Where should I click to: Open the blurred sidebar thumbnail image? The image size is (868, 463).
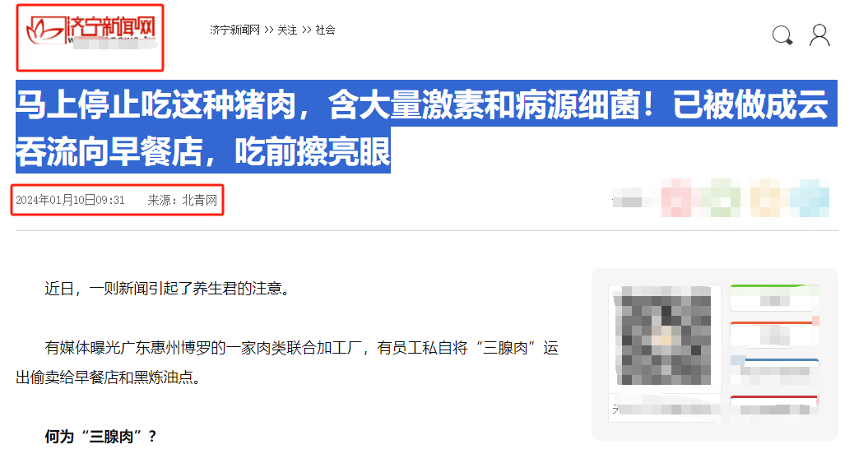[x=664, y=336]
